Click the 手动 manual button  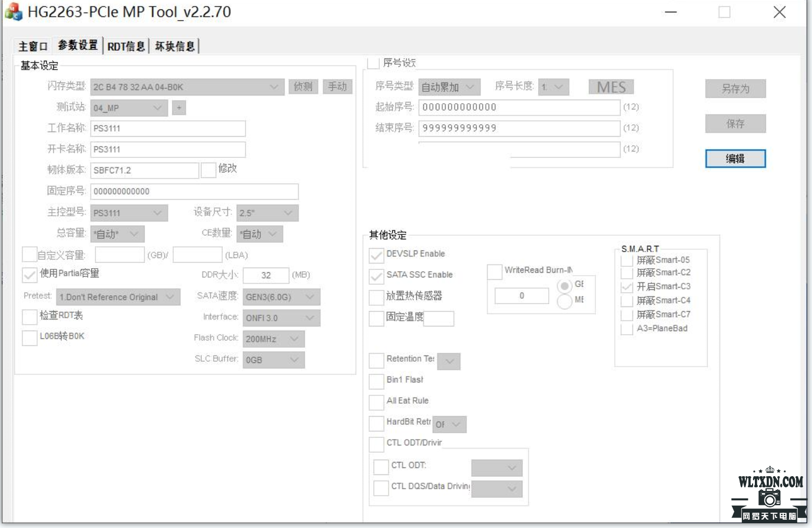point(337,87)
